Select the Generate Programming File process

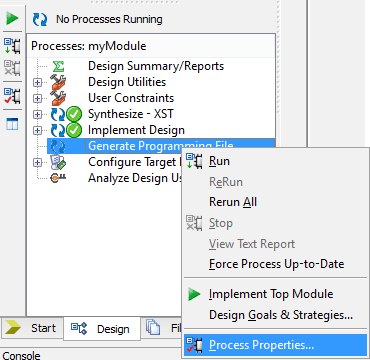[x=161, y=146]
